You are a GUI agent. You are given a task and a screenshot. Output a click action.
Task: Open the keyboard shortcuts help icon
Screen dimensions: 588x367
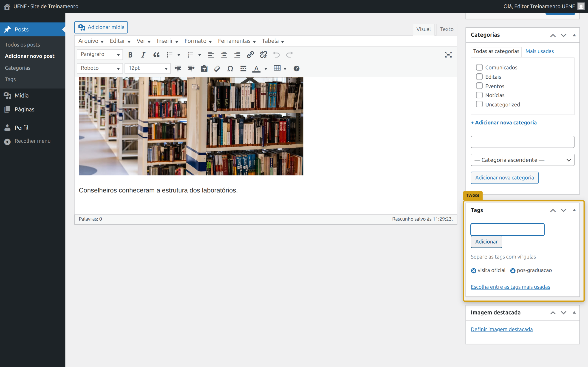(297, 69)
